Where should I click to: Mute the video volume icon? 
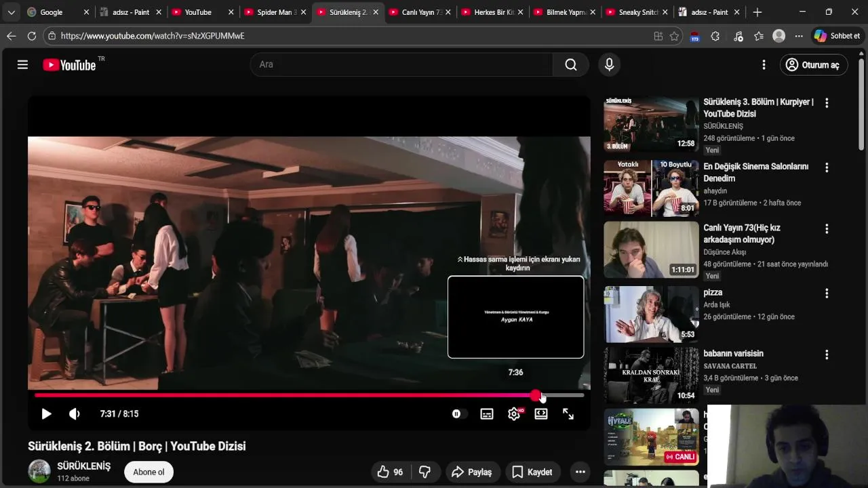tap(75, 413)
